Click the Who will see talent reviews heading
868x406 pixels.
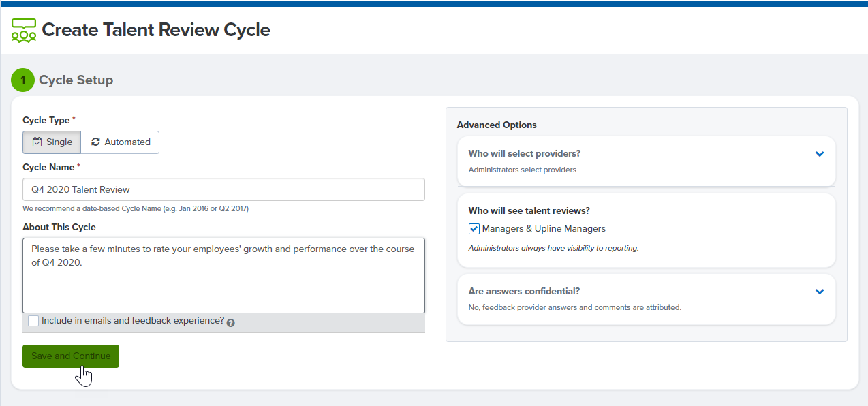[x=529, y=210]
